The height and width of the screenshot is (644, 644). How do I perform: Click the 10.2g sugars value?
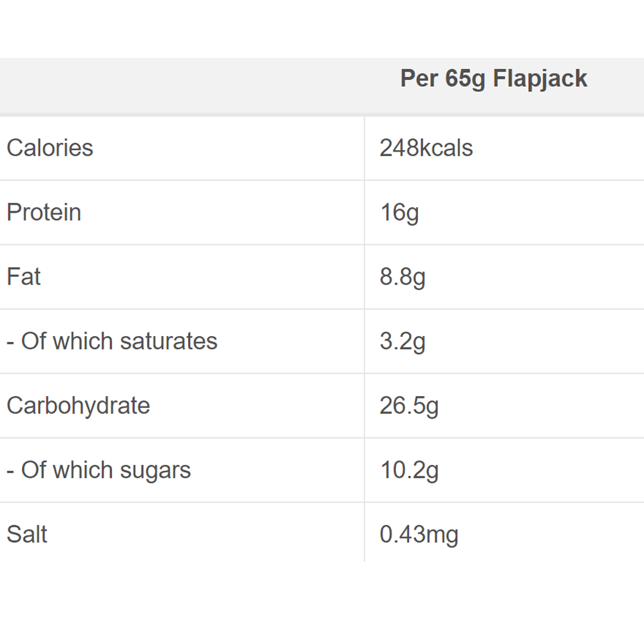(x=409, y=470)
